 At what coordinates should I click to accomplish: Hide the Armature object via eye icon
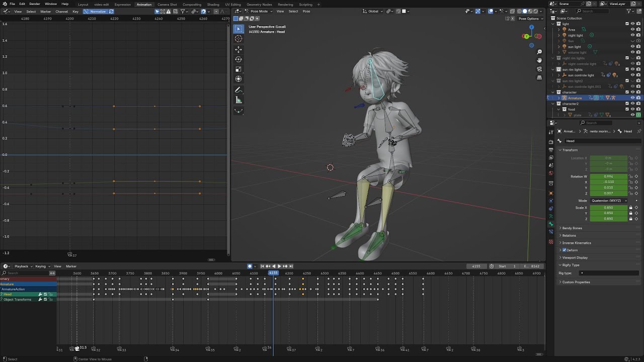click(x=632, y=98)
